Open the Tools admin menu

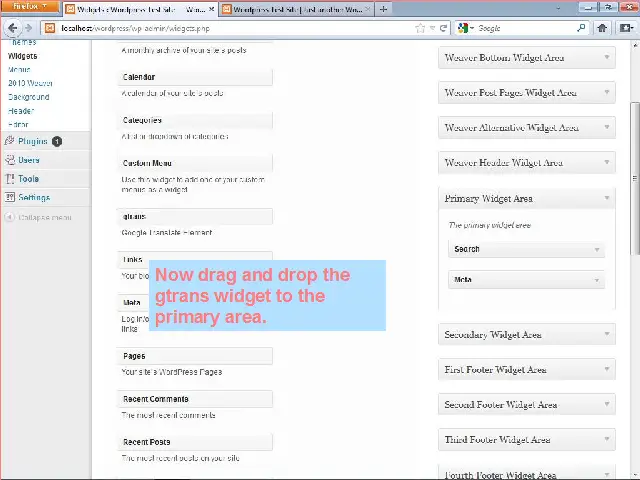coord(28,179)
